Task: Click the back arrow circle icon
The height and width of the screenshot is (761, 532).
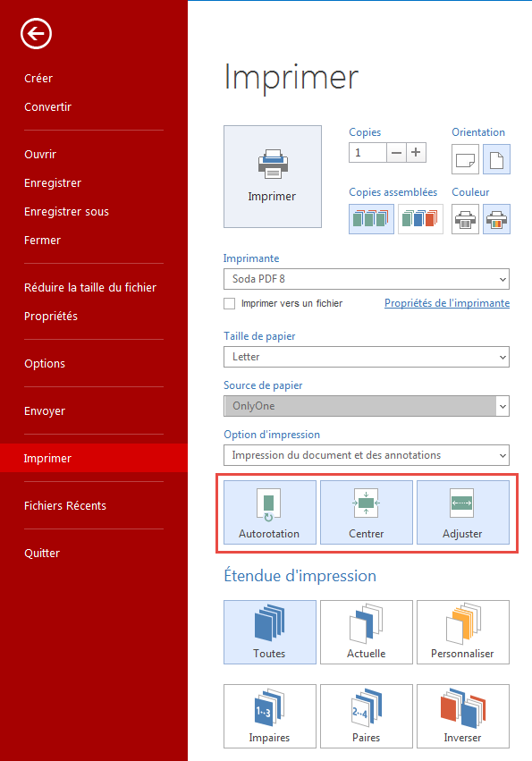Action: (36, 33)
